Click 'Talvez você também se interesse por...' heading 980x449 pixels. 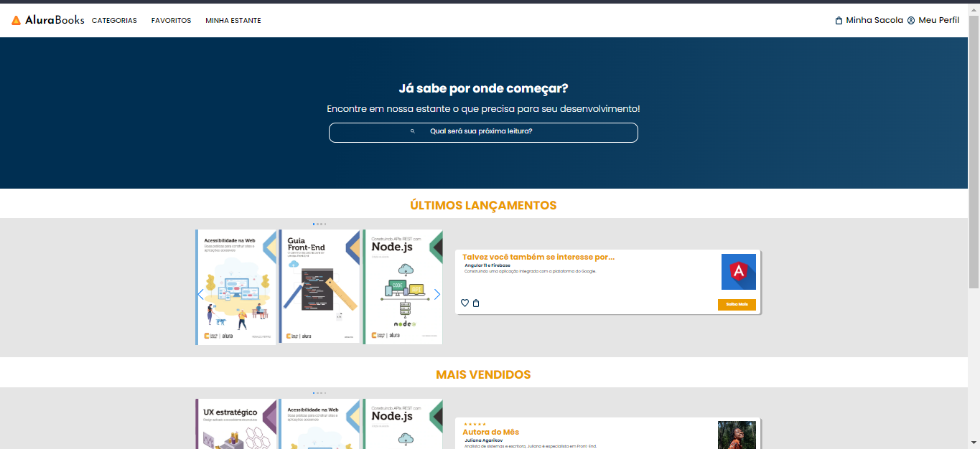coord(538,257)
